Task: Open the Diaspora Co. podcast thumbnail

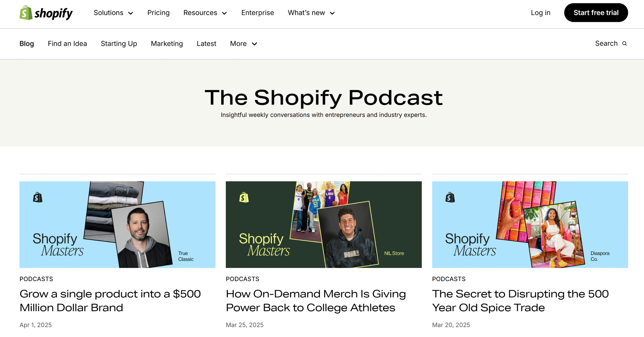Action: tap(530, 224)
